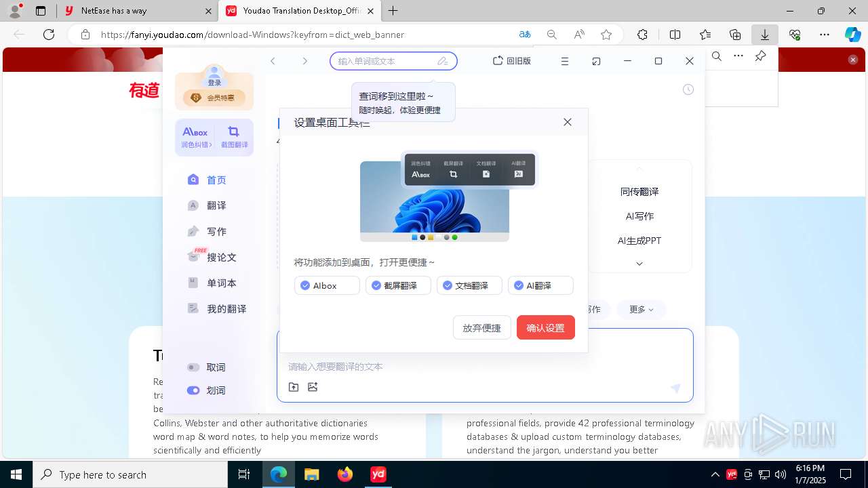Click the pen icon in search box
Image resolution: width=868 pixels, height=488 pixels.
(x=443, y=61)
